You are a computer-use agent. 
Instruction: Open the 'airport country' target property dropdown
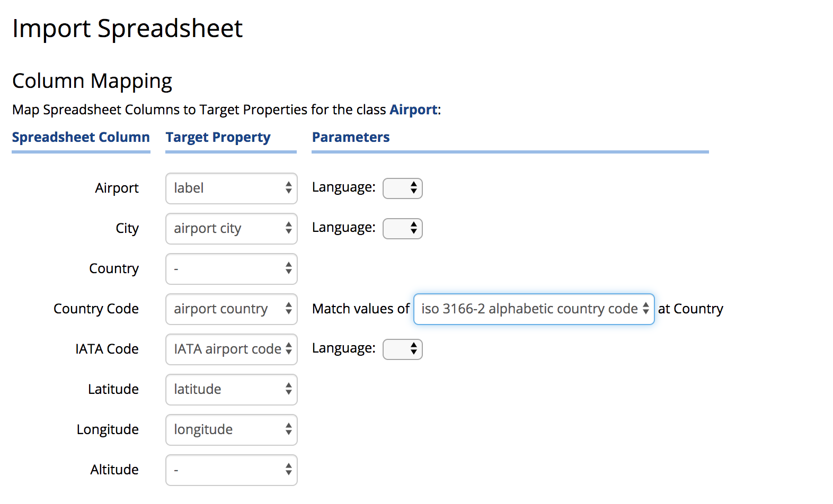(x=231, y=309)
